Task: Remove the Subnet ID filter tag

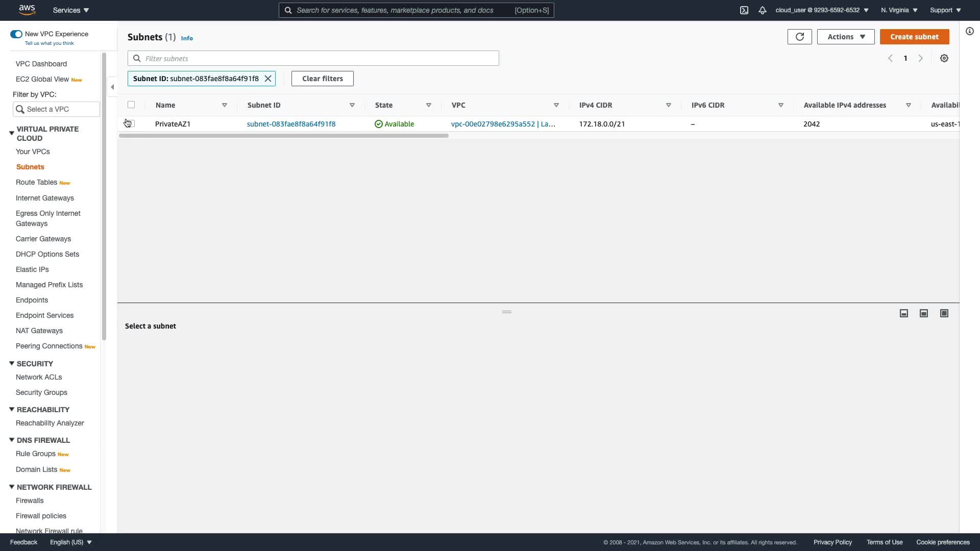Action: coord(268,79)
